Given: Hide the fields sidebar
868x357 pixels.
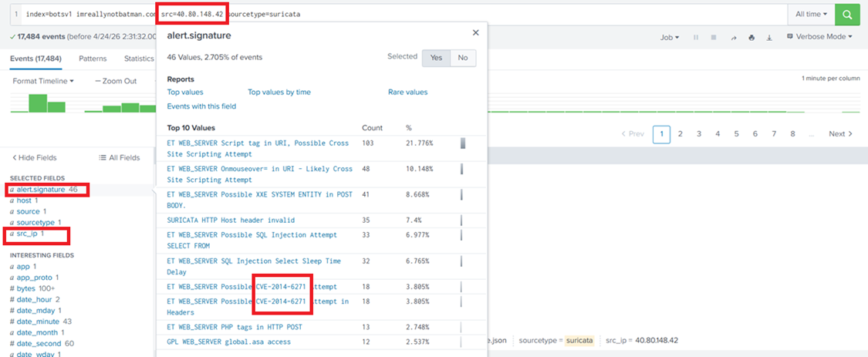Looking at the screenshot, I should tap(34, 158).
